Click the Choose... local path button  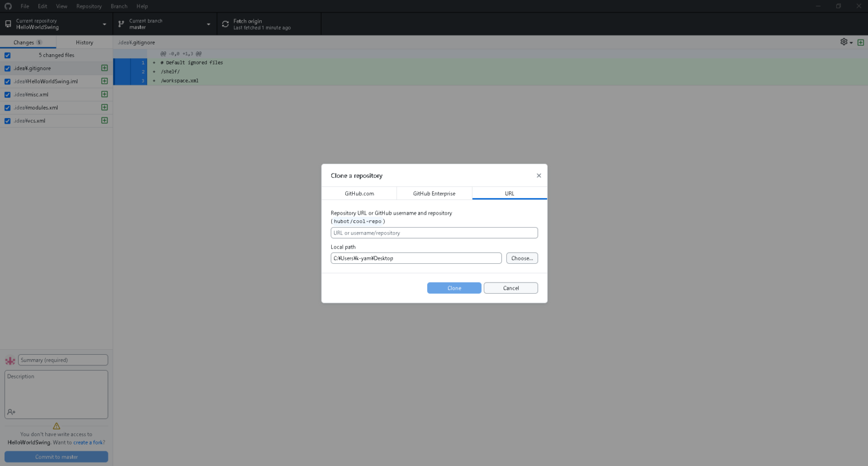522,258
